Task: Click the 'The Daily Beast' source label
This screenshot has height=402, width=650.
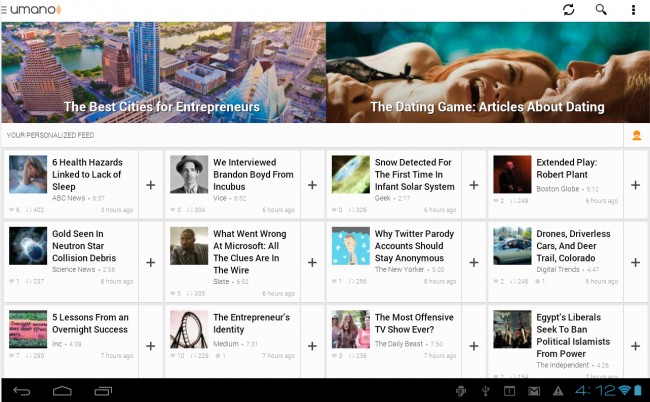Action: (x=399, y=344)
